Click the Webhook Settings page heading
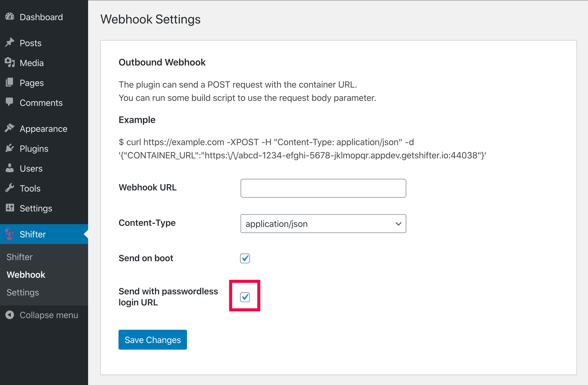This screenshot has width=588, height=385. [x=151, y=19]
